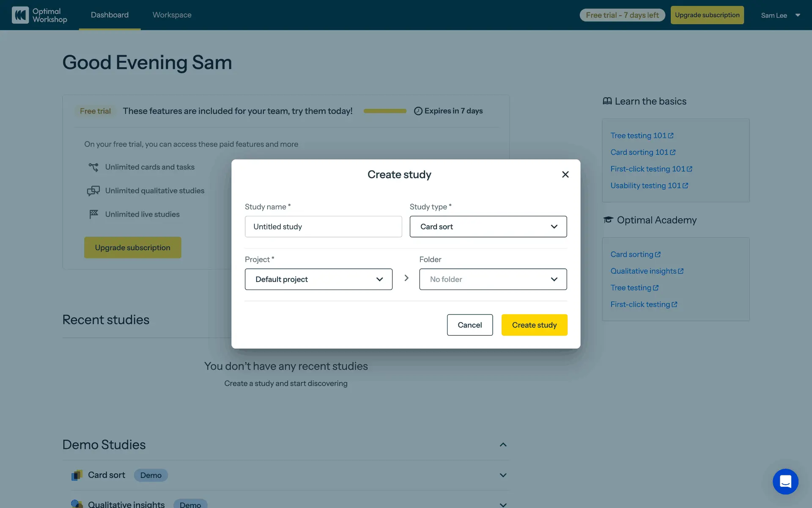The width and height of the screenshot is (812, 508).
Task: Click the breadcrumb arrow between Project and Folder
Action: tap(406, 278)
